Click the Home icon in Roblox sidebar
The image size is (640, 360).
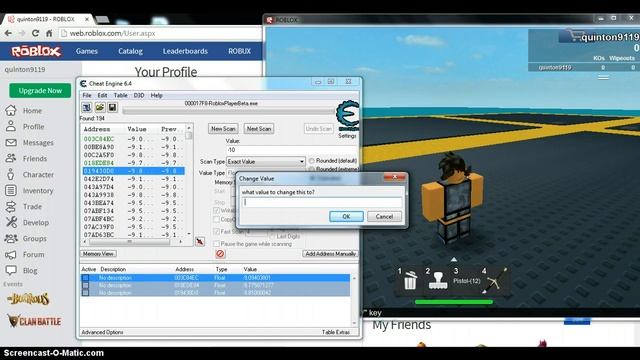pyautogui.click(x=11, y=110)
